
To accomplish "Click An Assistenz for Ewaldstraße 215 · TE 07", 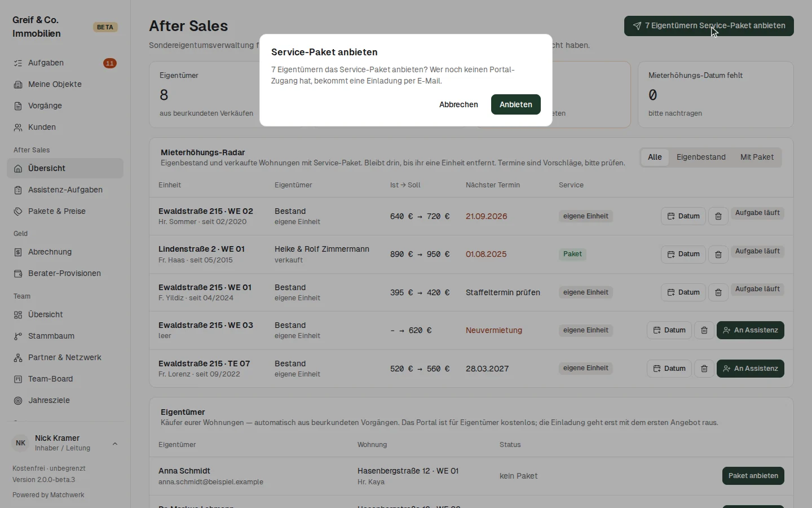I will click(x=750, y=369).
